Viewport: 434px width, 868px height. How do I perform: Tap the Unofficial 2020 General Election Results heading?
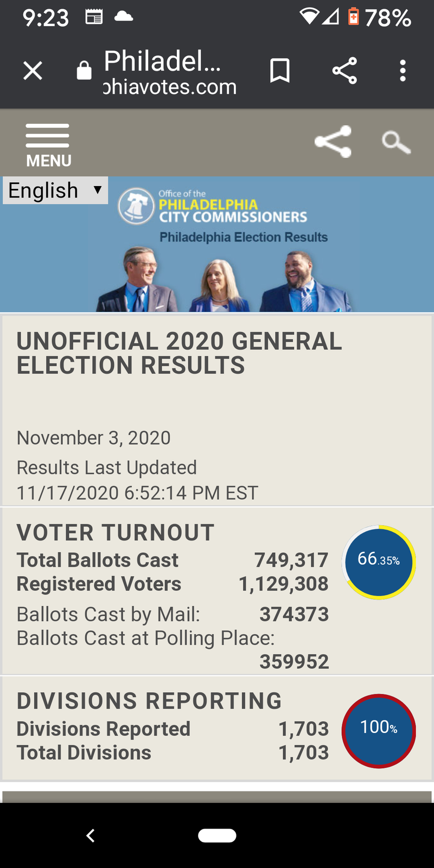click(180, 353)
